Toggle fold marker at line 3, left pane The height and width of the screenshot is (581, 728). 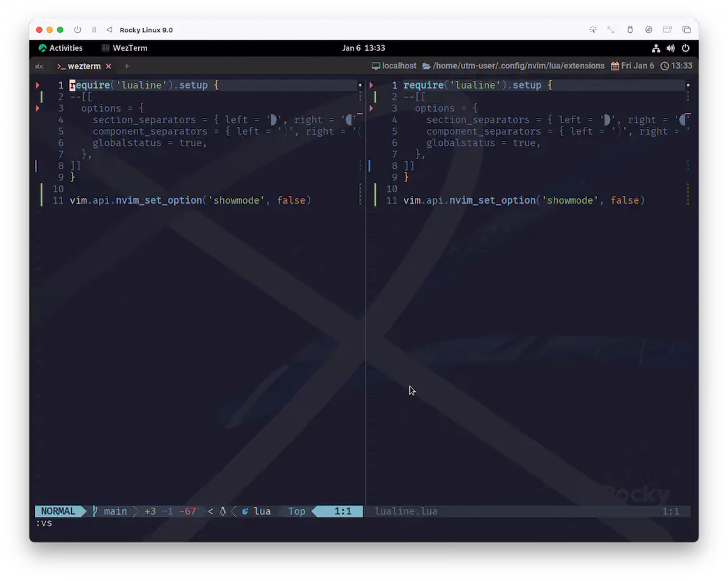[38, 108]
